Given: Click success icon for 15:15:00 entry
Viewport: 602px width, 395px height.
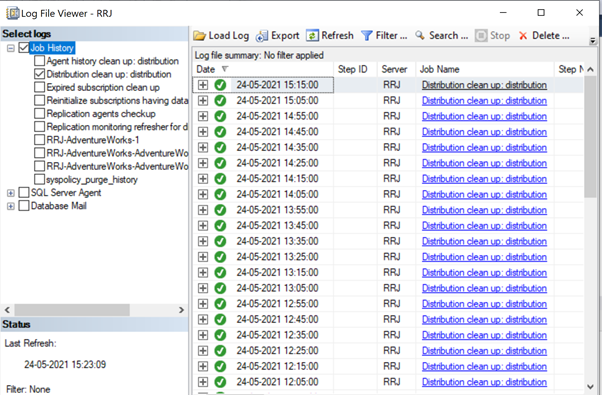Looking at the screenshot, I should click(220, 85).
